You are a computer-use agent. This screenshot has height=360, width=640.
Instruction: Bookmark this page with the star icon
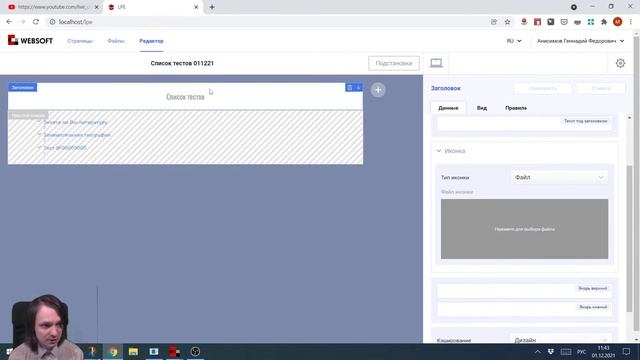(x=507, y=22)
